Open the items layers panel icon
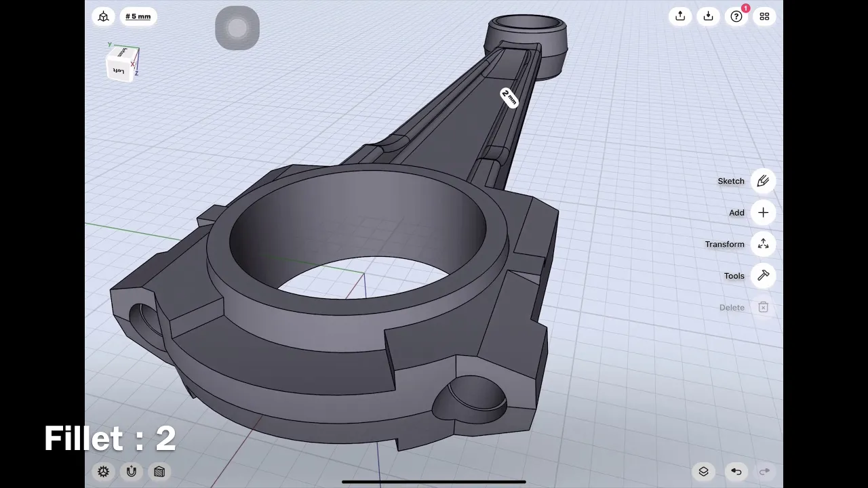The height and width of the screenshot is (488, 868). 703,472
